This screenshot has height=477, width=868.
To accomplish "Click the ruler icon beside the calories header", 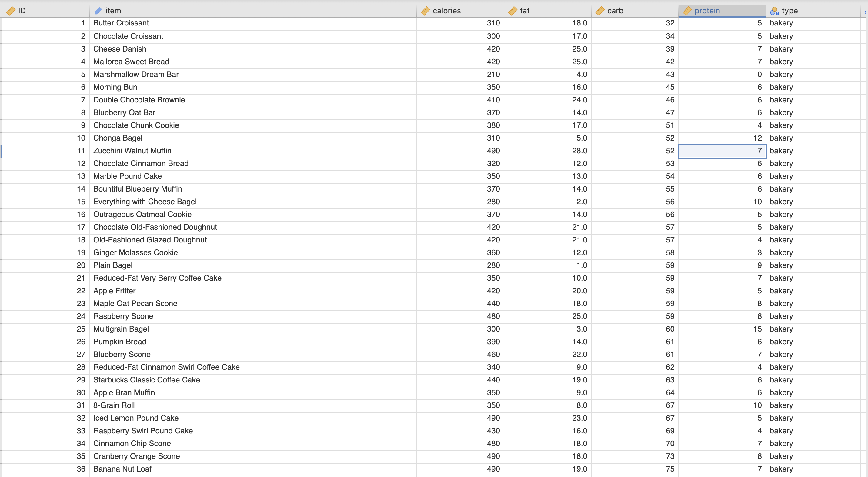I will [425, 10].
